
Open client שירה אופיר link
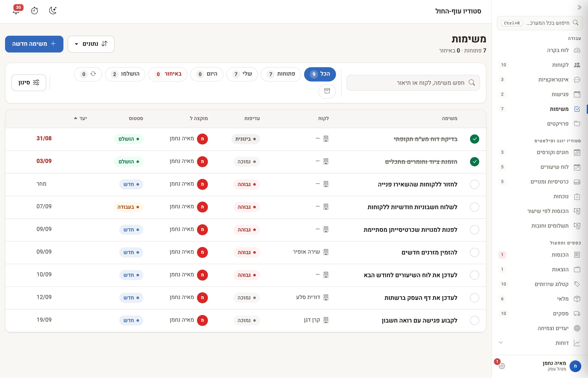tap(306, 252)
